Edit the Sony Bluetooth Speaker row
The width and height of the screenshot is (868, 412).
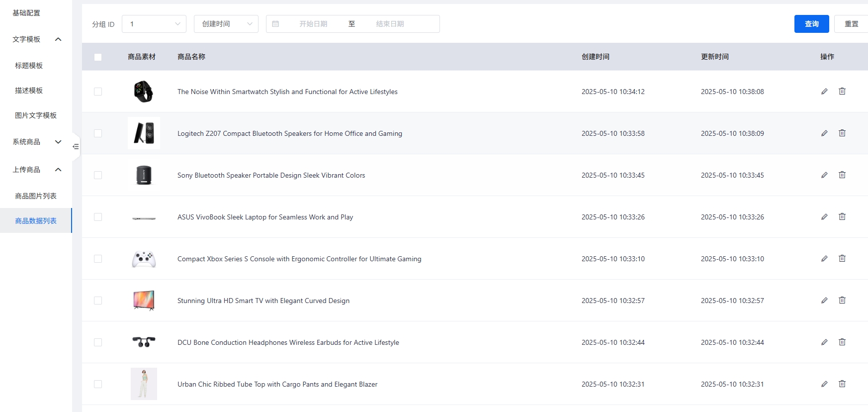pos(824,175)
